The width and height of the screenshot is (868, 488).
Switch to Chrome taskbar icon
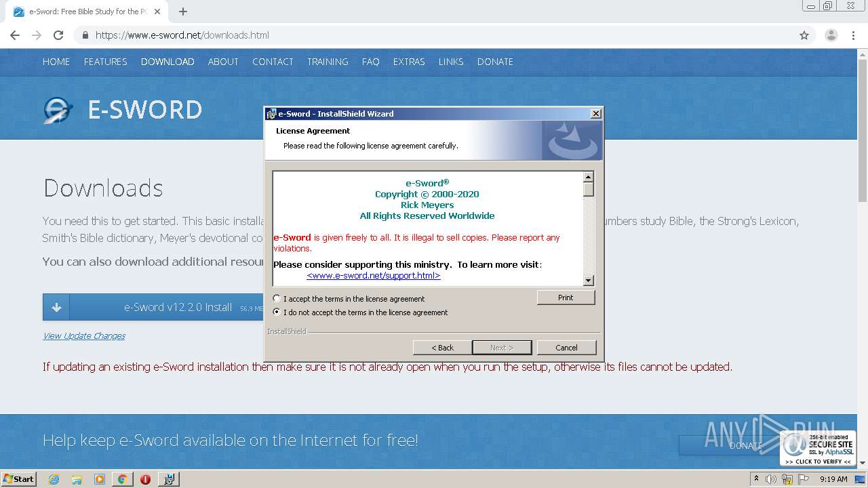pos(122,479)
